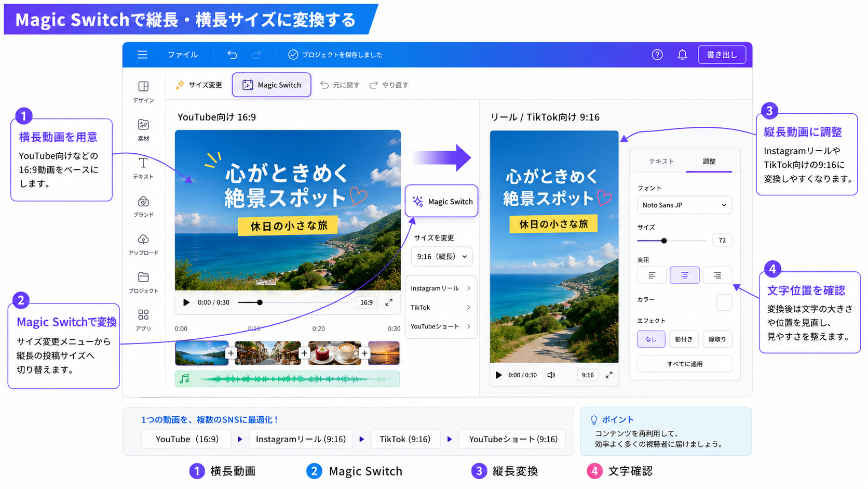Open the Noto Sans JP font dropdown

684,205
